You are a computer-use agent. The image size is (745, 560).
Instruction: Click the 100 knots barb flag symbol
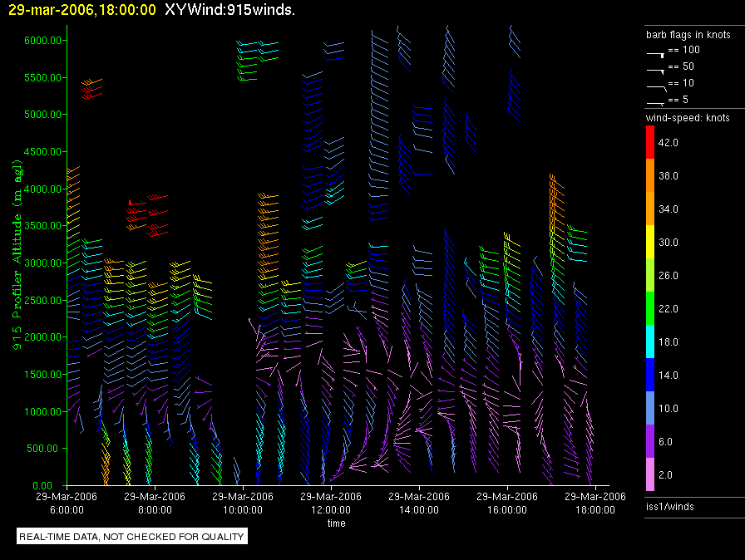(x=655, y=52)
